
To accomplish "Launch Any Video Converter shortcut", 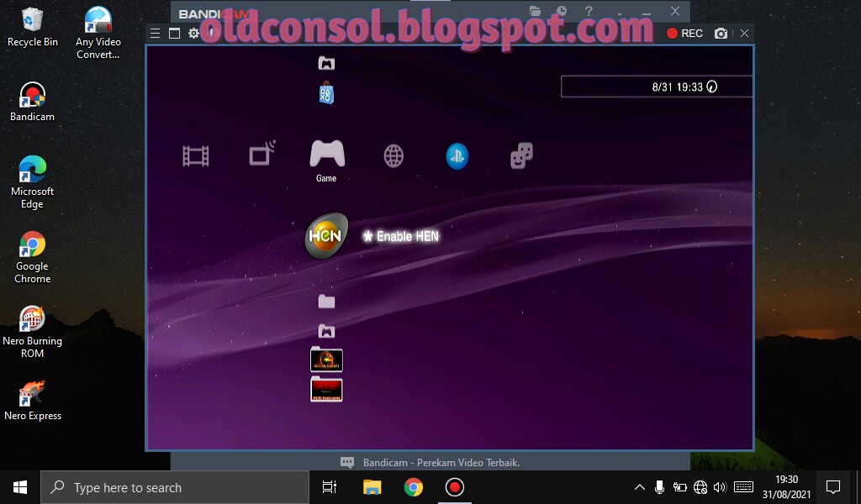I will [98, 33].
